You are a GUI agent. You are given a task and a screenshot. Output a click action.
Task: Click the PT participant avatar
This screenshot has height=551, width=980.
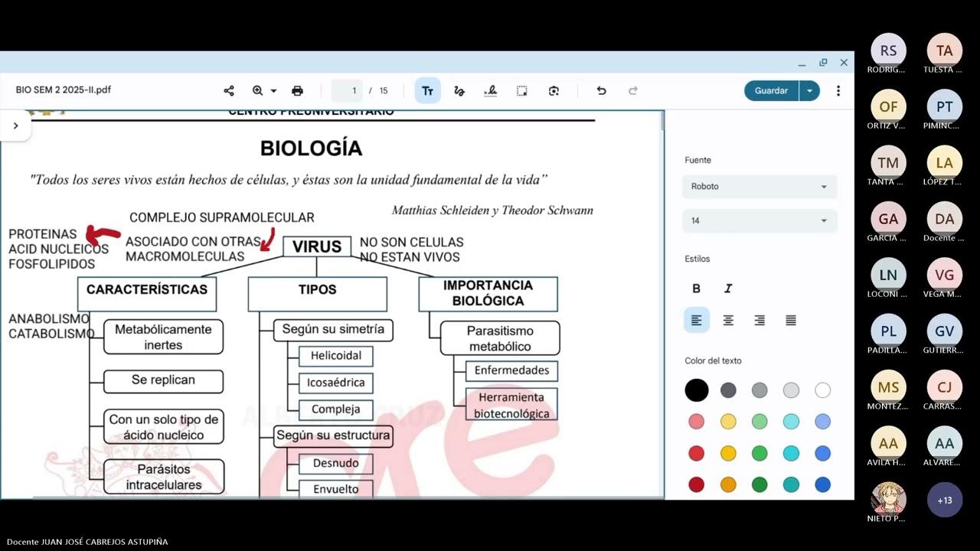(x=944, y=106)
